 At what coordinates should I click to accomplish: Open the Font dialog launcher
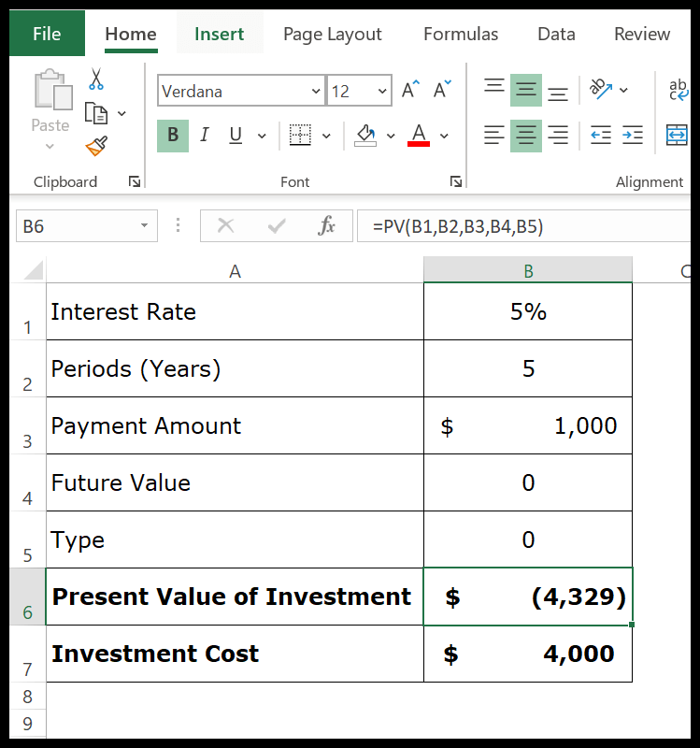pos(456,181)
